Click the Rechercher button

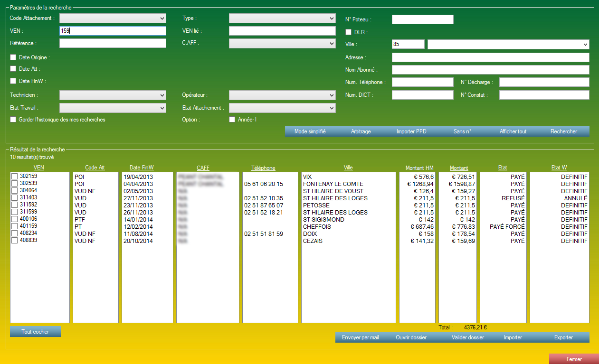point(563,131)
